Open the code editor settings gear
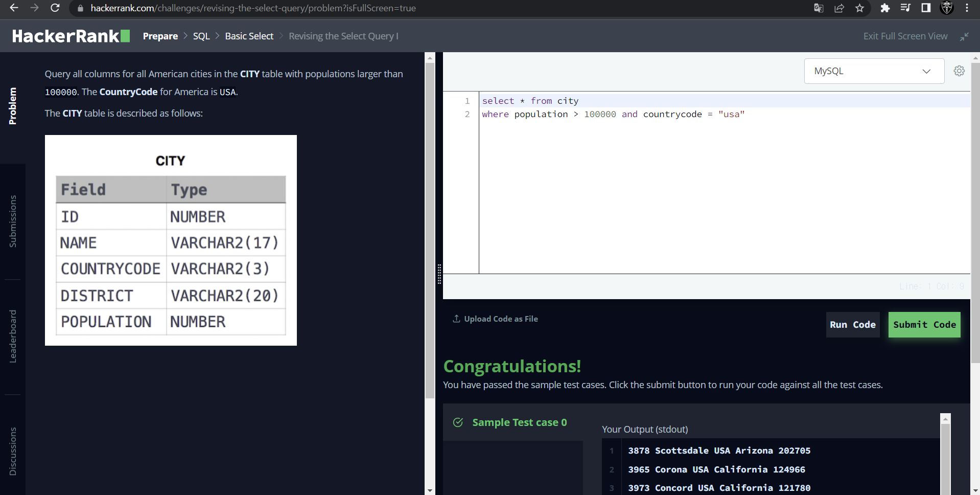Viewport: 980px width, 495px height. 959,71
